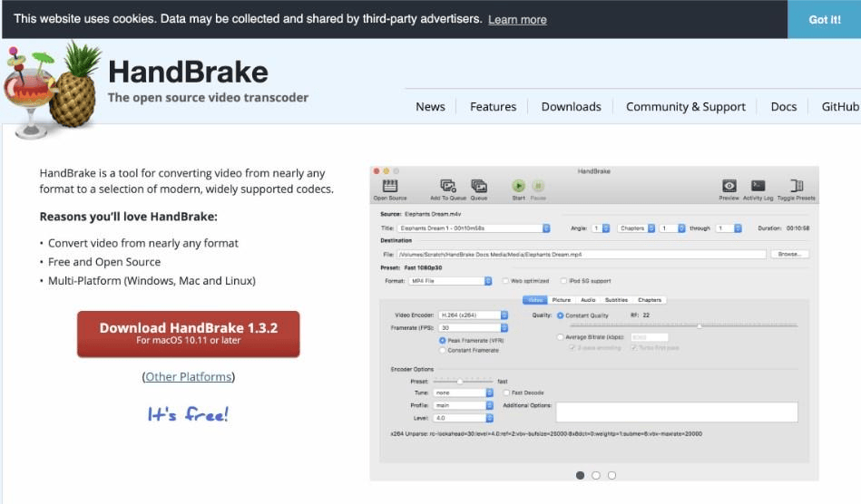Select the Constant Framerate radio button
Image resolution: width=861 pixels, height=504 pixels.
[x=442, y=350]
